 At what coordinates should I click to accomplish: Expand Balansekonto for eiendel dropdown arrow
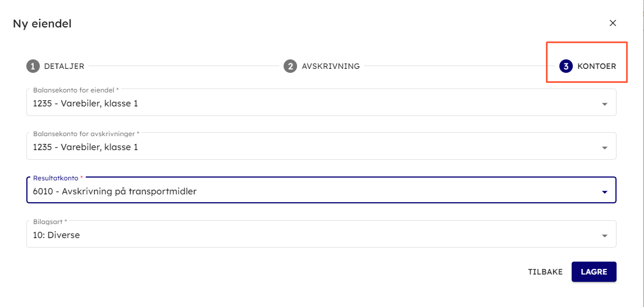tap(604, 104)
